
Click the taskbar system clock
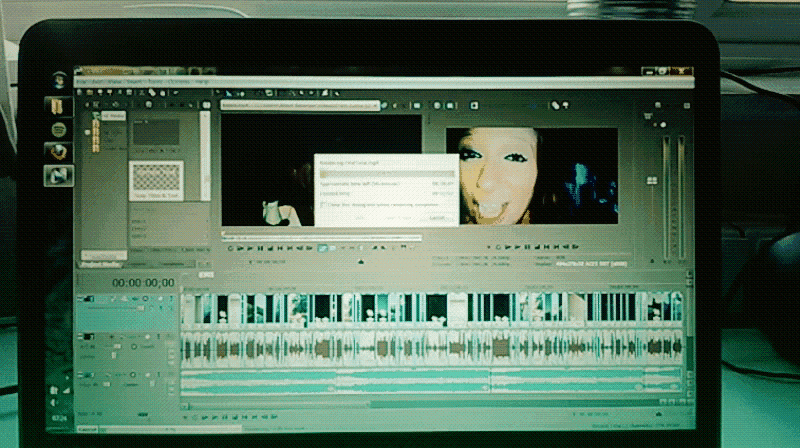(x=59, y=418)
